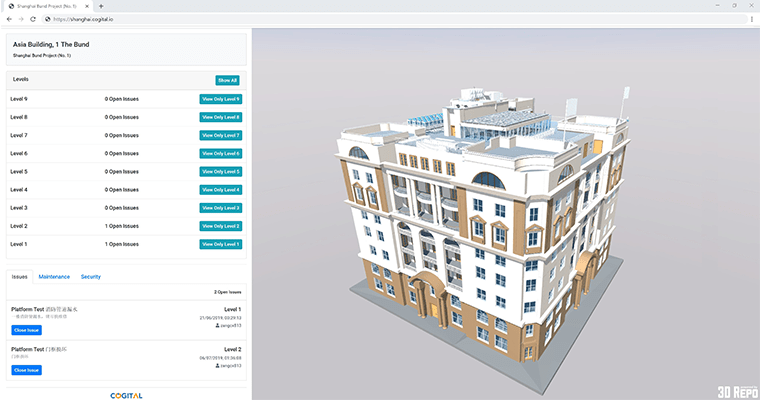Click the first Platform Test issue title

(44, 309)
